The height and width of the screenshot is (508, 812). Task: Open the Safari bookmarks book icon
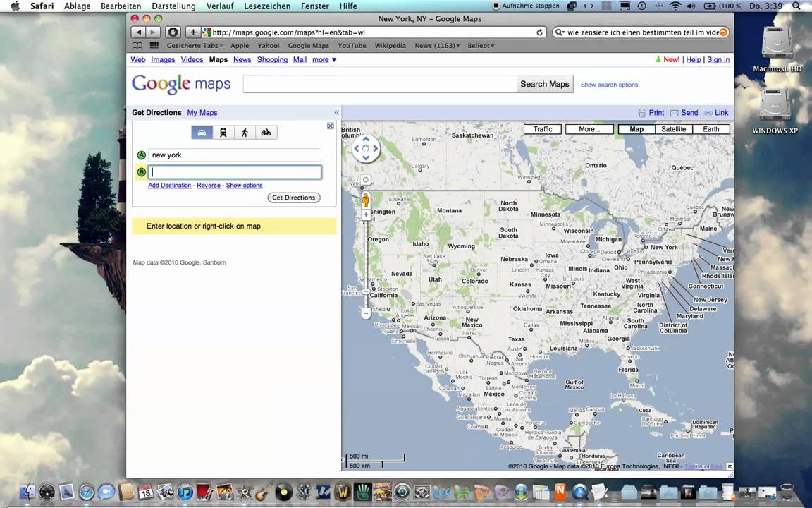click(137, 46)
